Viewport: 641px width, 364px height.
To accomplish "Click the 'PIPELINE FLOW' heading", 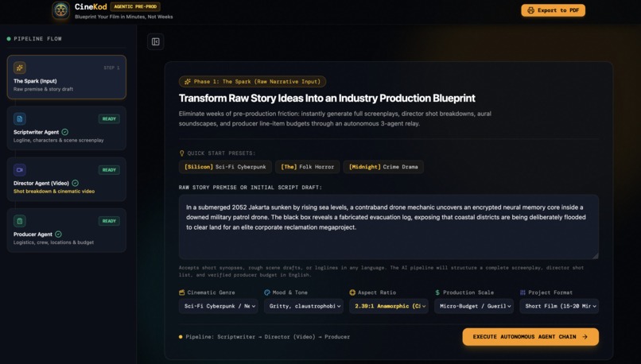I will (37, 39).
